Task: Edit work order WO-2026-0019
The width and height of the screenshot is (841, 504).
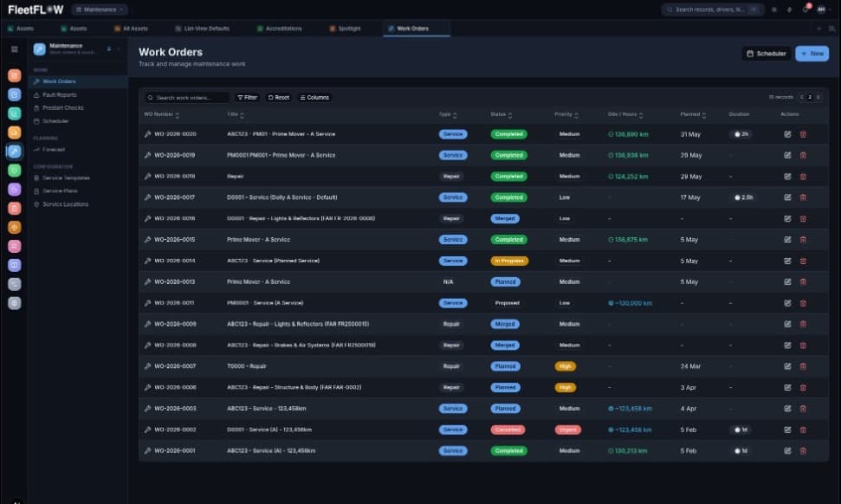Action: click(787, 156)
